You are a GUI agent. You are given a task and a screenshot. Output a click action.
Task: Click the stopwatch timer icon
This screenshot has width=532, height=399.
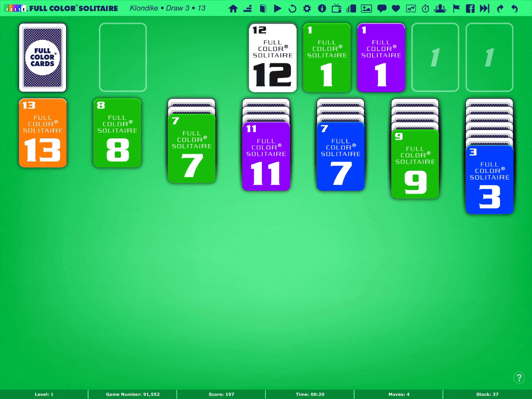(426, 8)
